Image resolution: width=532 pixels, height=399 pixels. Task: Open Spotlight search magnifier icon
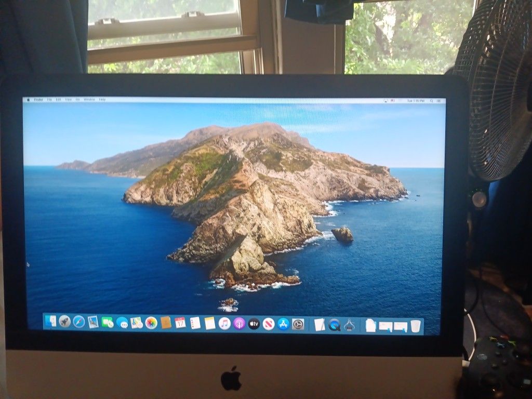click(432, 101)
